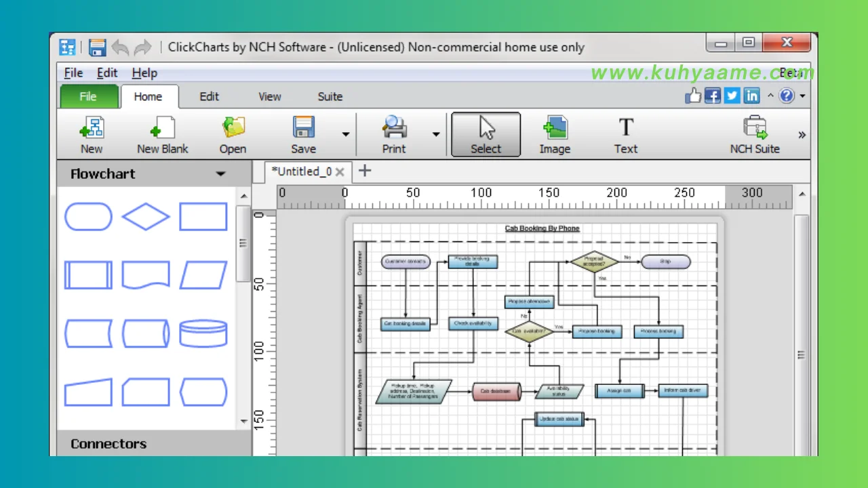Switch to the Edit ribbon tab

click(209, 96)
